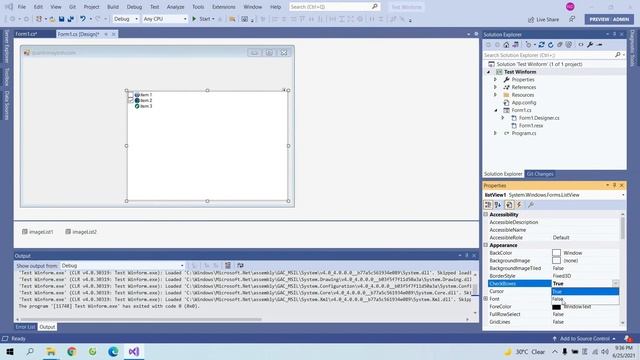Click the Clear All icon in Output toolbar
This screenshot has width=640, height=360.
(228, 265)
